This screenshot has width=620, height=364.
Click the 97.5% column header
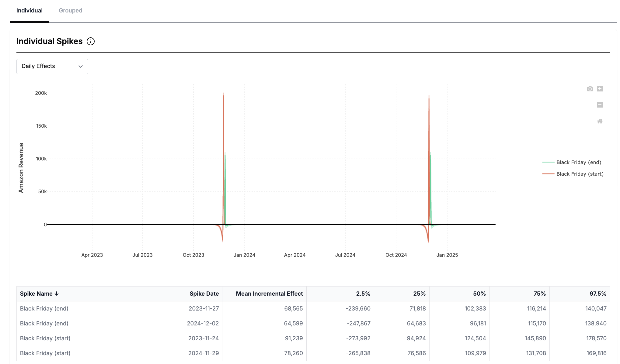[x=597, y=294]
